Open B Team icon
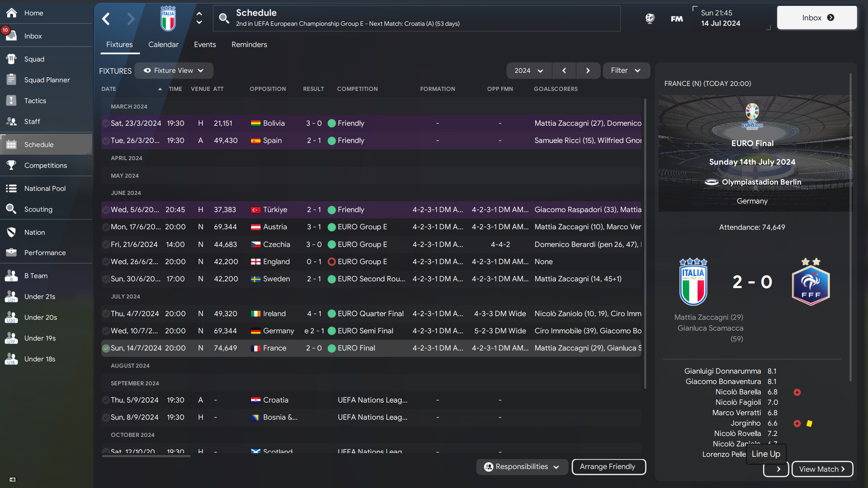Viewport: 868px width, 488px height. coord(12,275)
